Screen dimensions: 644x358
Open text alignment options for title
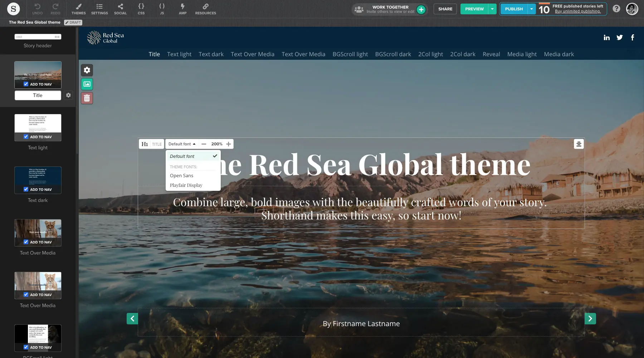coord(579,144)
